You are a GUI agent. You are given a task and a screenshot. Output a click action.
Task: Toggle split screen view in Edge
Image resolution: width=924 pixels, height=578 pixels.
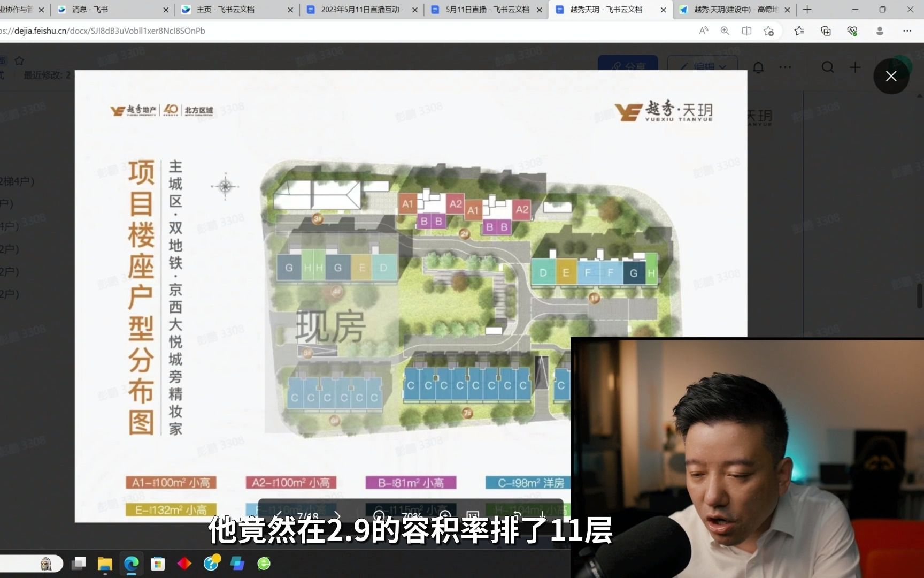pyautogui.click(x=746, y=31)
